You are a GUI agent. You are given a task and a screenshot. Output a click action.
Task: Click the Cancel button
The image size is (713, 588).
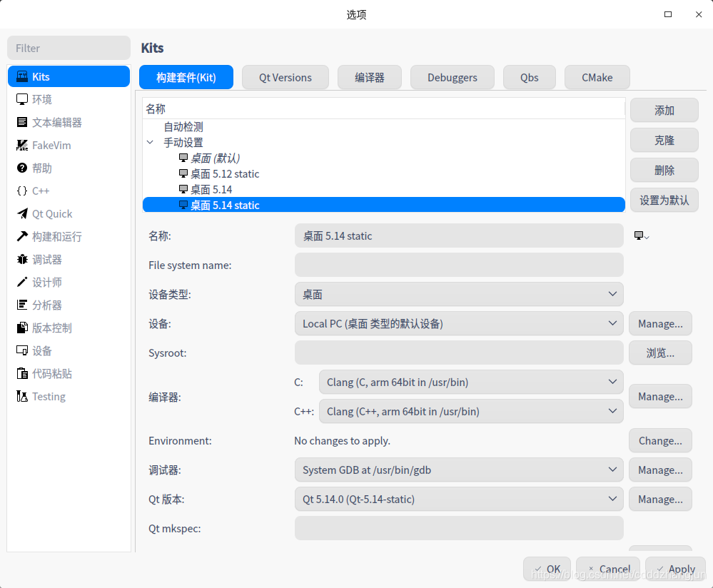click(608, 569)
